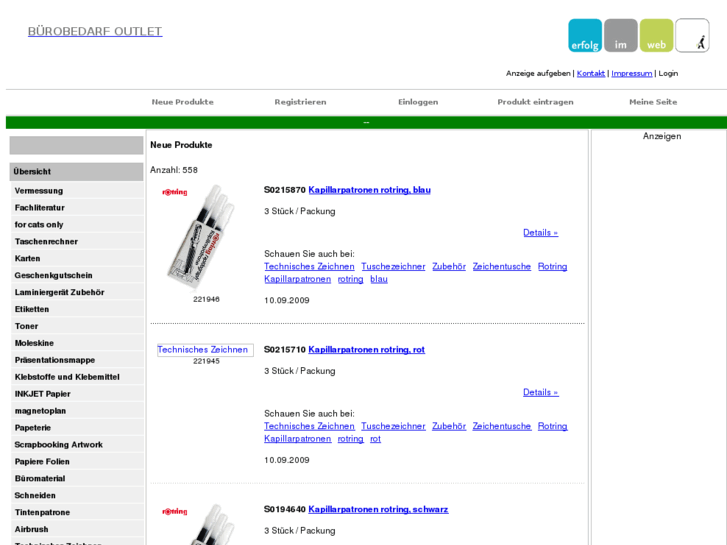Click the Technisches Zeichnen image placeholder
This screenshot has width=727, height=545.
click(204, 350)
